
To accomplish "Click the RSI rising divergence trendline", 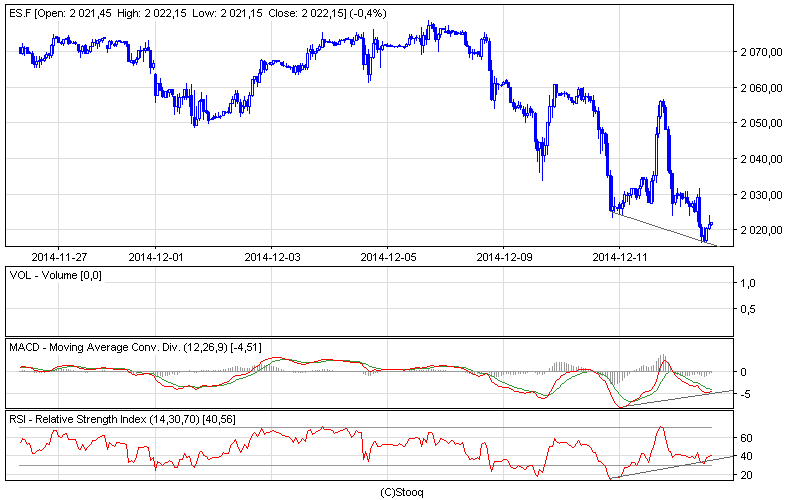I will [x=673, y=467].
